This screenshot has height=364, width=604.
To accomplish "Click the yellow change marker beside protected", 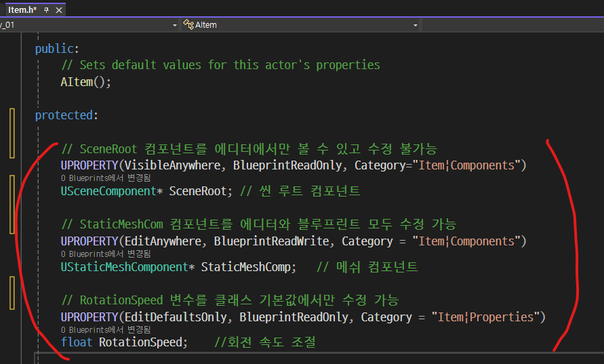I will 12,134.
